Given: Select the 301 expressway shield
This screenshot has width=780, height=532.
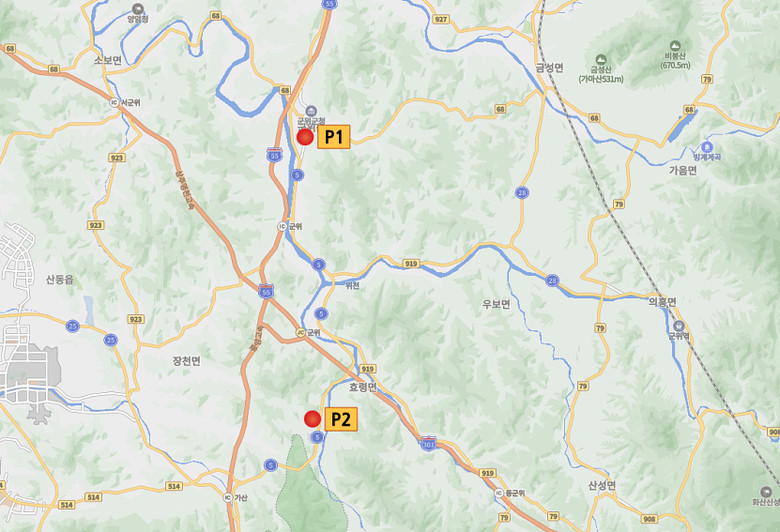Looking at the screenshot, I should click(x=428, y=442).
